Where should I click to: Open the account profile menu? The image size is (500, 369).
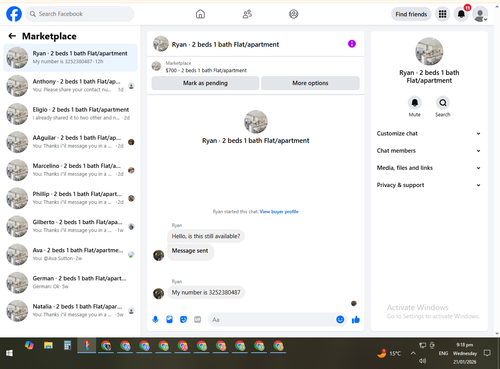pos(480,14)
